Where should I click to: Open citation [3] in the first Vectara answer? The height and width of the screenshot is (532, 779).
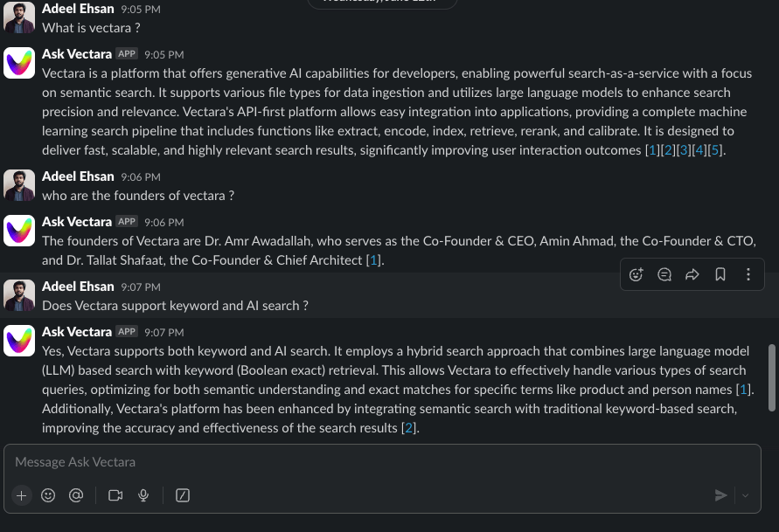(x=684, y=150)
